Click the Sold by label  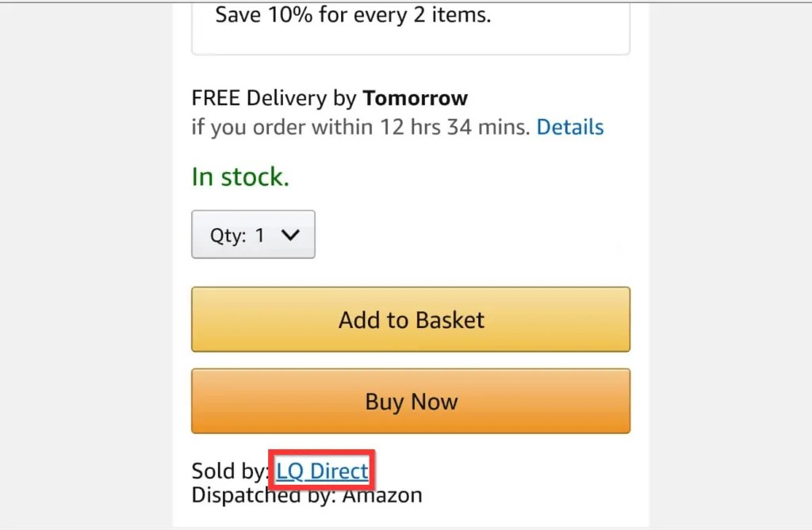point(228,471)
